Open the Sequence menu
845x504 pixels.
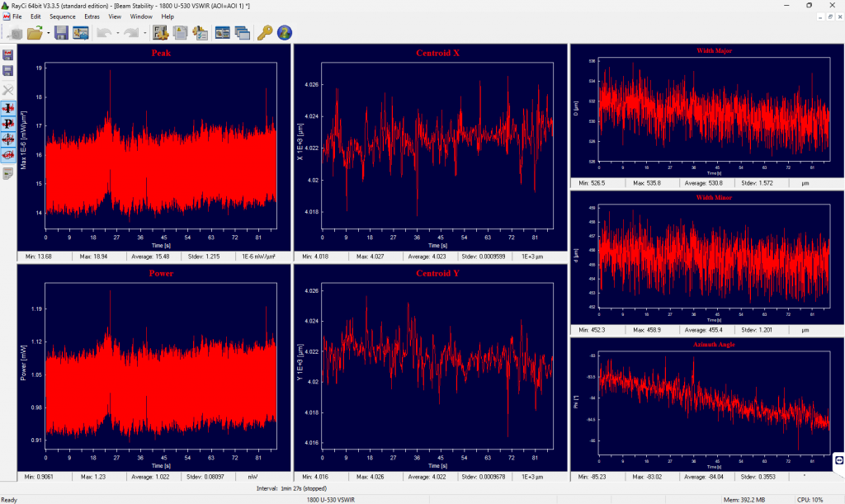pyautogui.click(x=63, y=16)
